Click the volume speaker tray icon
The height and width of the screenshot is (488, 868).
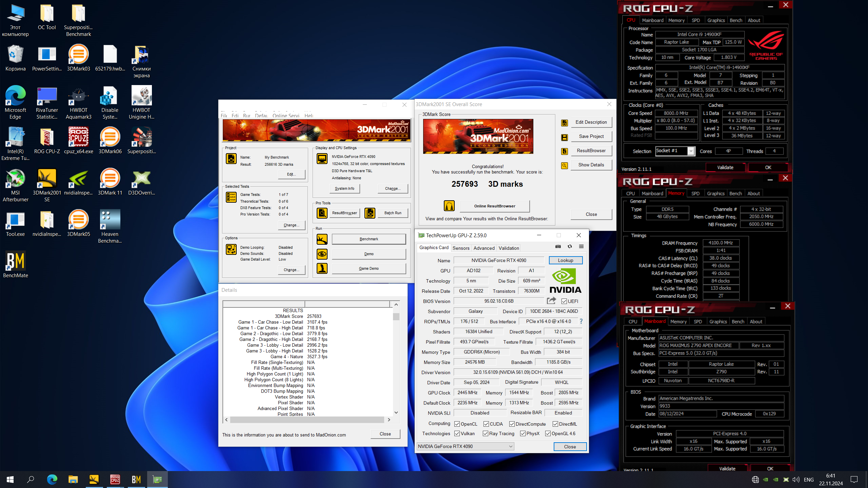pyautogui.click(x=796, y=480)
